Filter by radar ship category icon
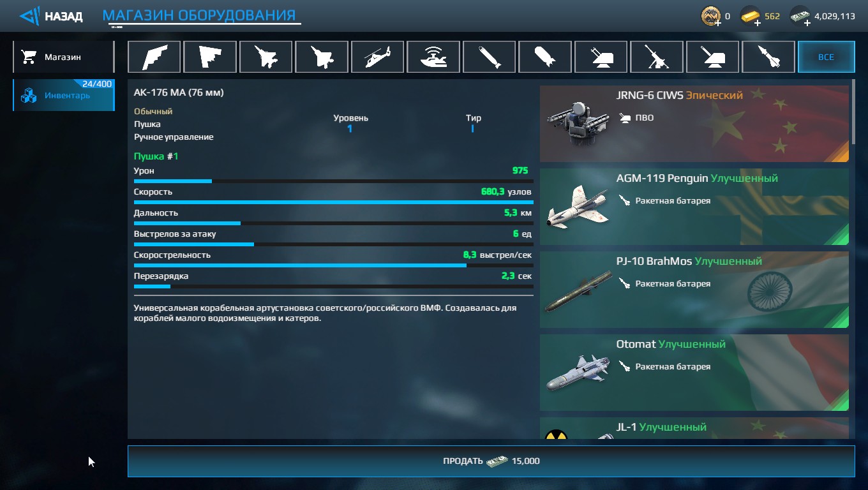868x490 pixels. coord(433,57)
